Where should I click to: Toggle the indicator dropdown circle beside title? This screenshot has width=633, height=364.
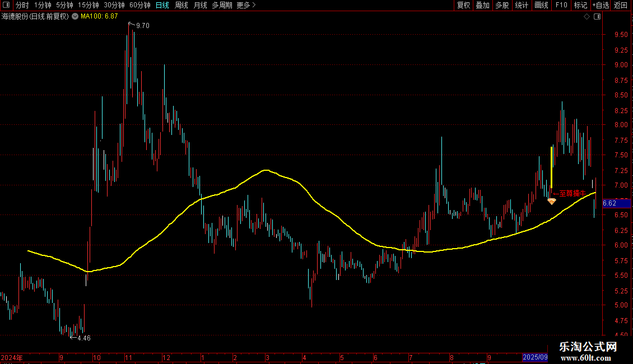click(x=75, y=16)
